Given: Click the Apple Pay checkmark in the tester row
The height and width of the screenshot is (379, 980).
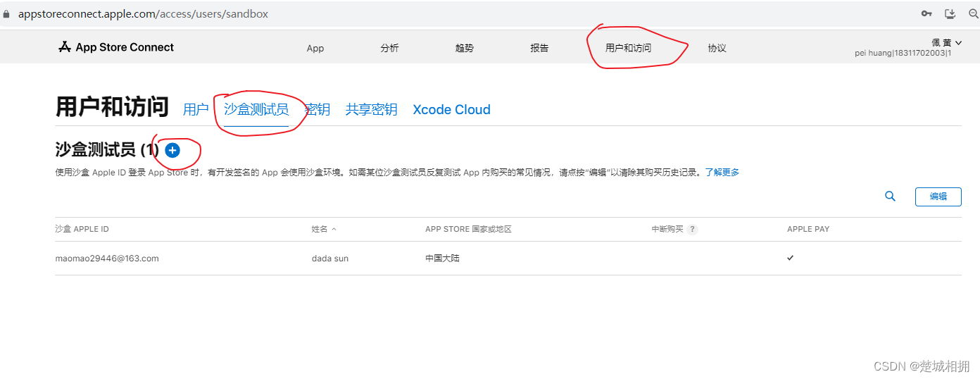Looking at the screenshot, I should pyautogui.click(x=791, y=258).
